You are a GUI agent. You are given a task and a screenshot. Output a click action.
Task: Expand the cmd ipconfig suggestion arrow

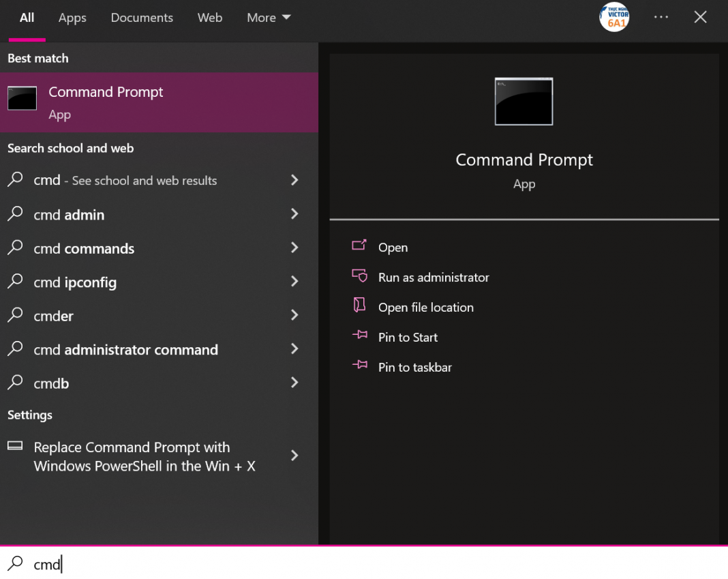tap(294, 282)
